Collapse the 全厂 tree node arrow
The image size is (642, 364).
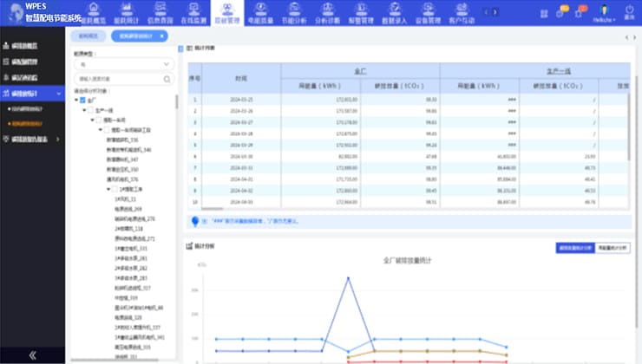coord(76,101)
